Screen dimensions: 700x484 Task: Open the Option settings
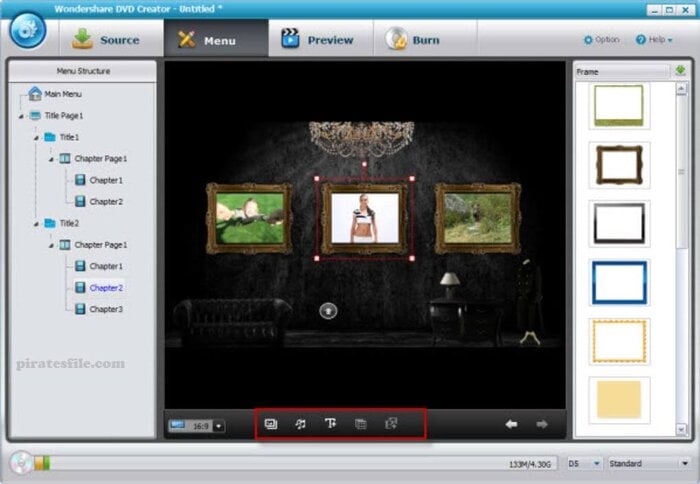[602, 39]
